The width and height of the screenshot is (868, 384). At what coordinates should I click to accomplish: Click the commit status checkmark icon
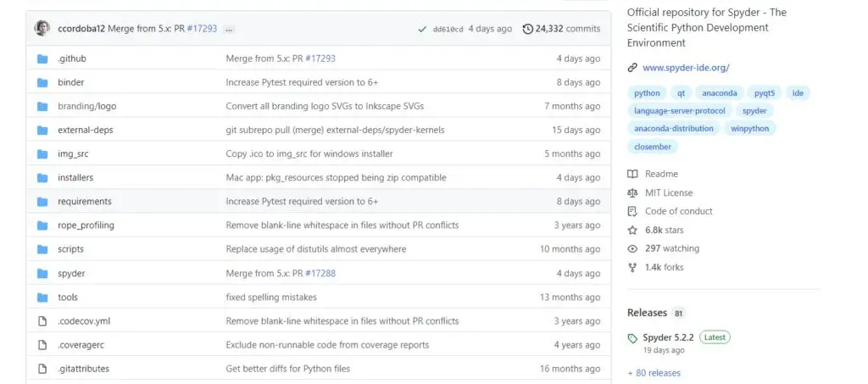pyautogui.click(x=422, y=30)
